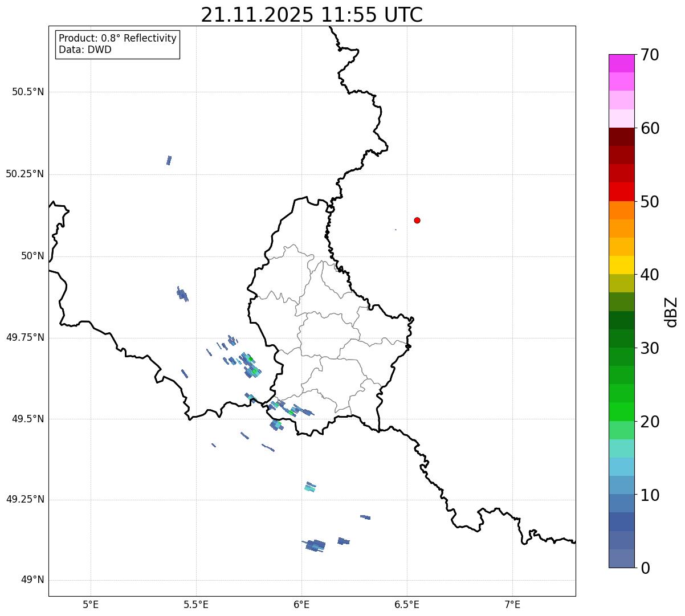Click the 7°E longitude label
This screenshot has height=616, width=685.
(x=512, y=604)
